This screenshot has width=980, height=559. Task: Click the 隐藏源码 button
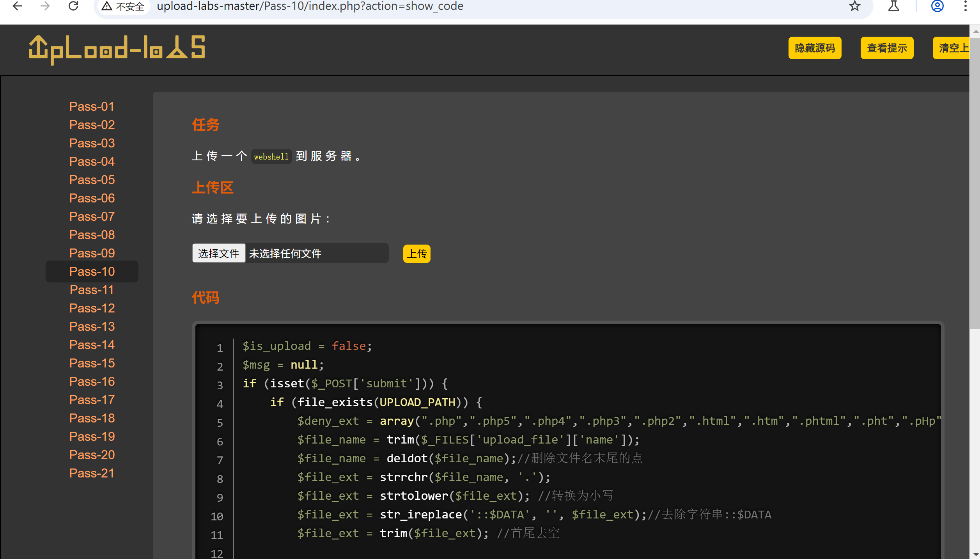[x=815, y=48]
